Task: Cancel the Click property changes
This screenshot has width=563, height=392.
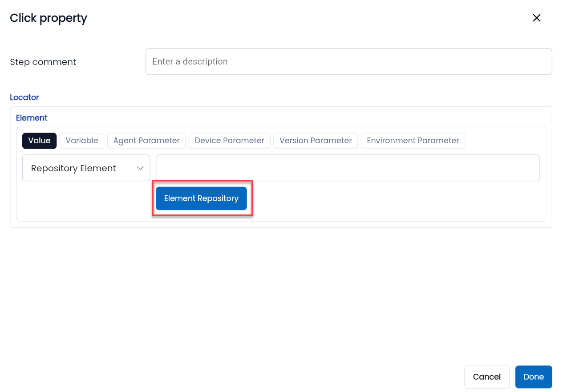Action: point(487,377)
